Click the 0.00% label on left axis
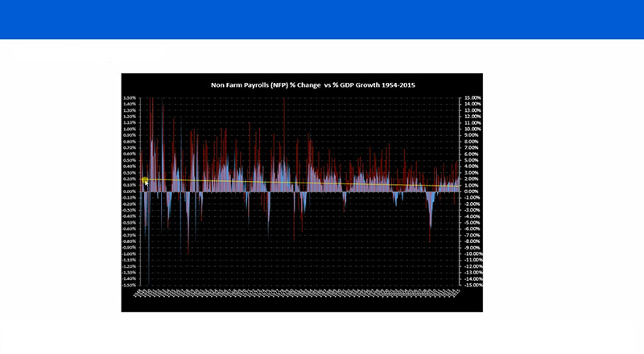 [130, 191]
